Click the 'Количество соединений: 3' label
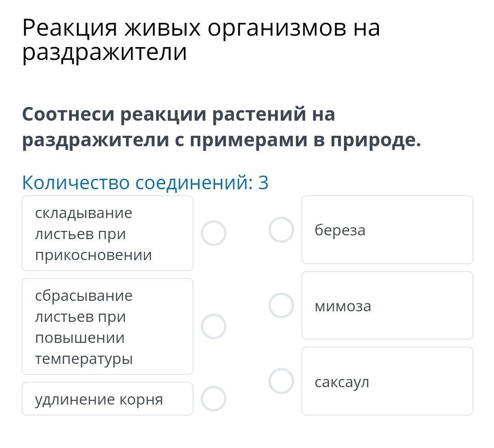The width and height of the screenshot is (494, 448). point(145,182)
